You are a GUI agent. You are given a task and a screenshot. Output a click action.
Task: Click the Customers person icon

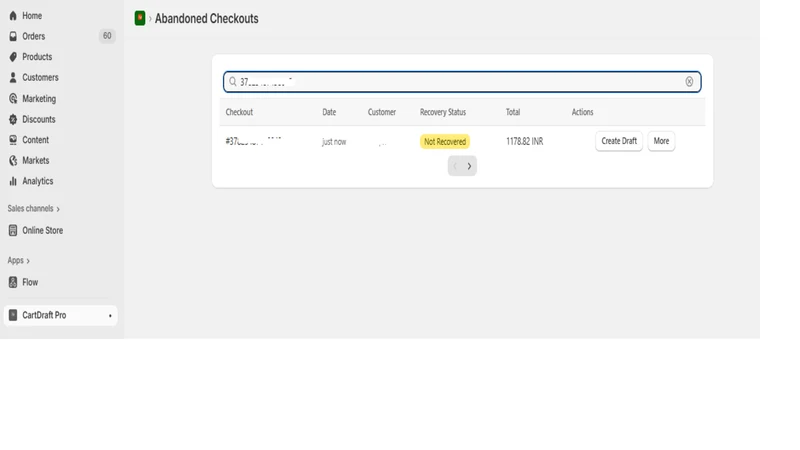13,78
